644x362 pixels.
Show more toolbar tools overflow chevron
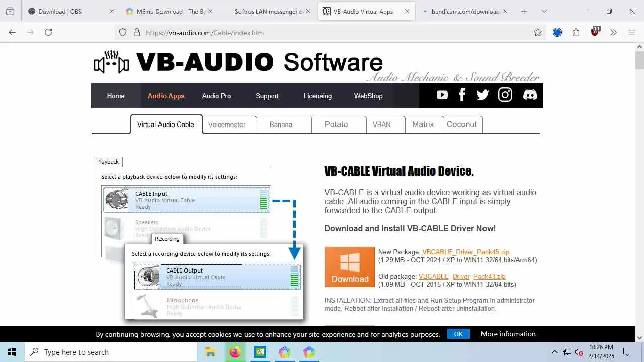click(x=613, y=32)
